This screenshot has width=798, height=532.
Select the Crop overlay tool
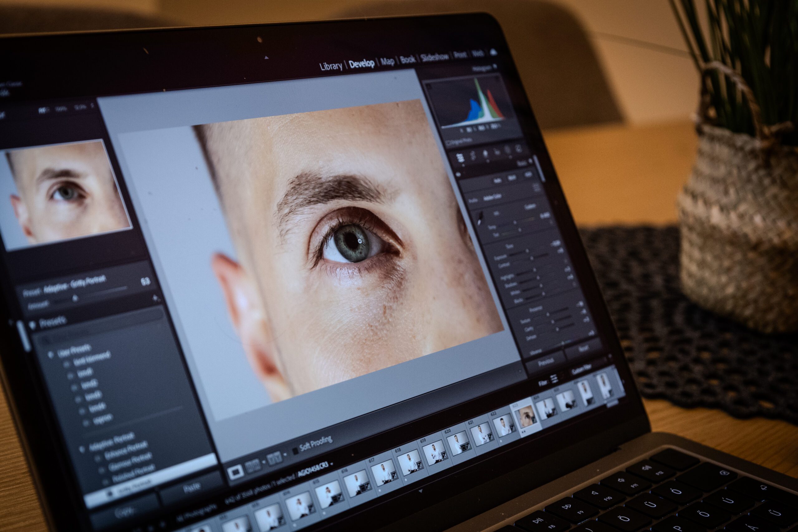pos(473,156)
